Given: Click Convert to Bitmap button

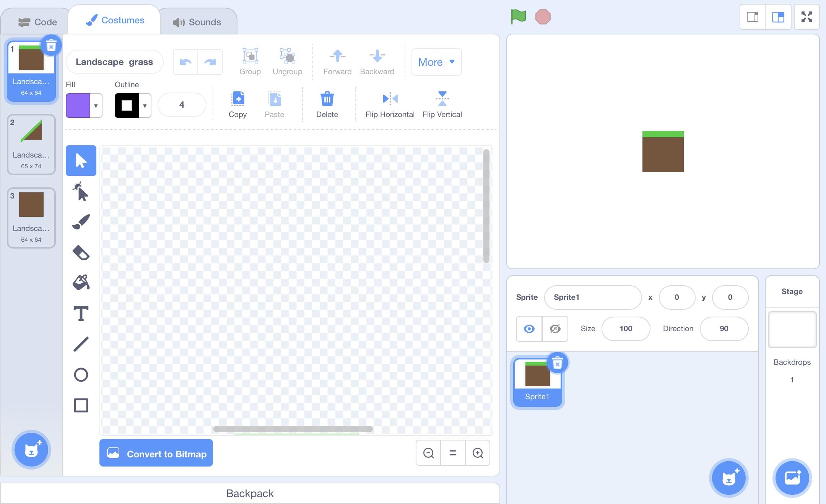Looking at the screenshot, I should (x=156, y=454).
